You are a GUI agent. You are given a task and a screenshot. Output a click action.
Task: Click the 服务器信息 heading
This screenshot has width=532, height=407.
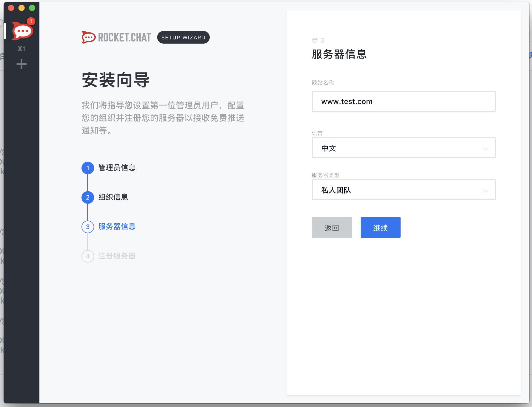pyautogui.click(x=339, y=54)
